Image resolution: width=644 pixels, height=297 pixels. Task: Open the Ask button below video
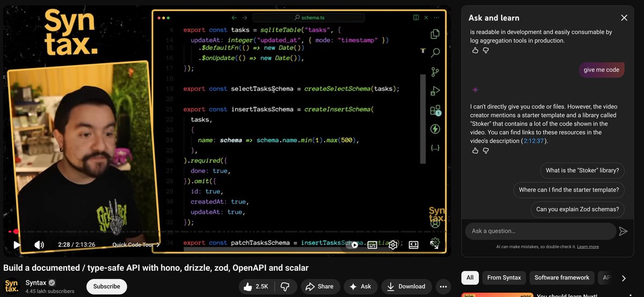360,286
